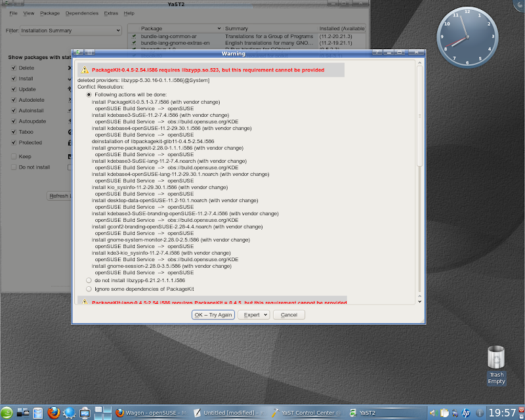Click the scroll-up arrow of the Warning dialog
This screenshot has height=420, width=525.
tap(419, 62)
